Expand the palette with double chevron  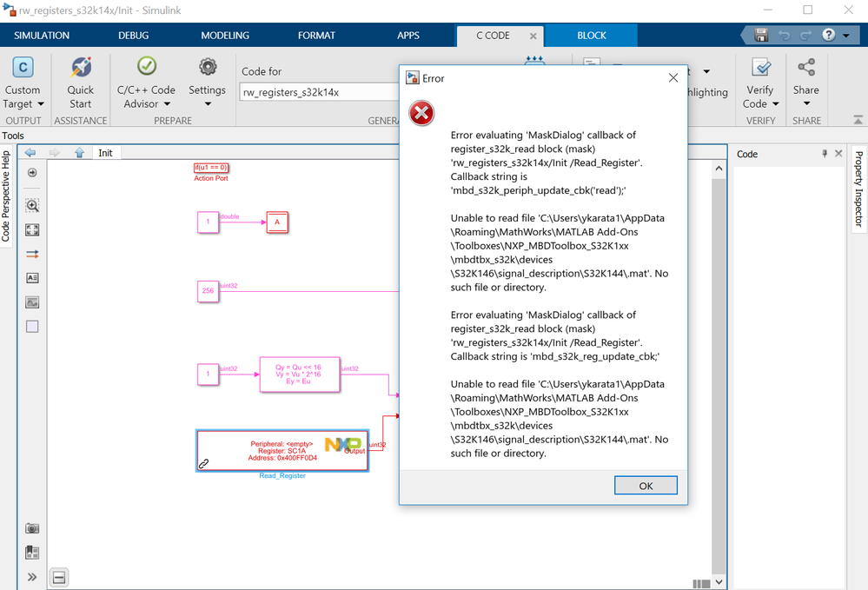[32, 577]
